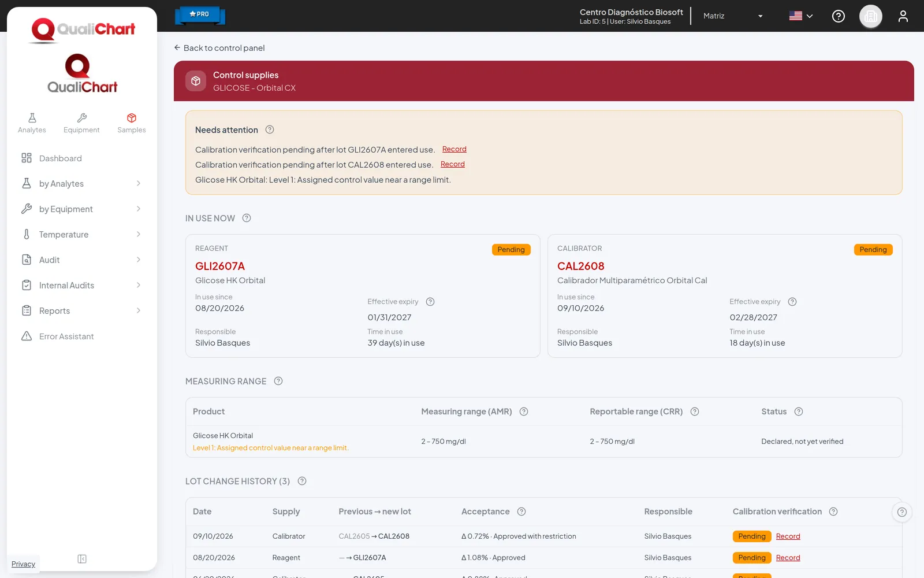Open the Equipment wrench icon
Viewport: 924px width, 578px height.
tap(82, 118)
